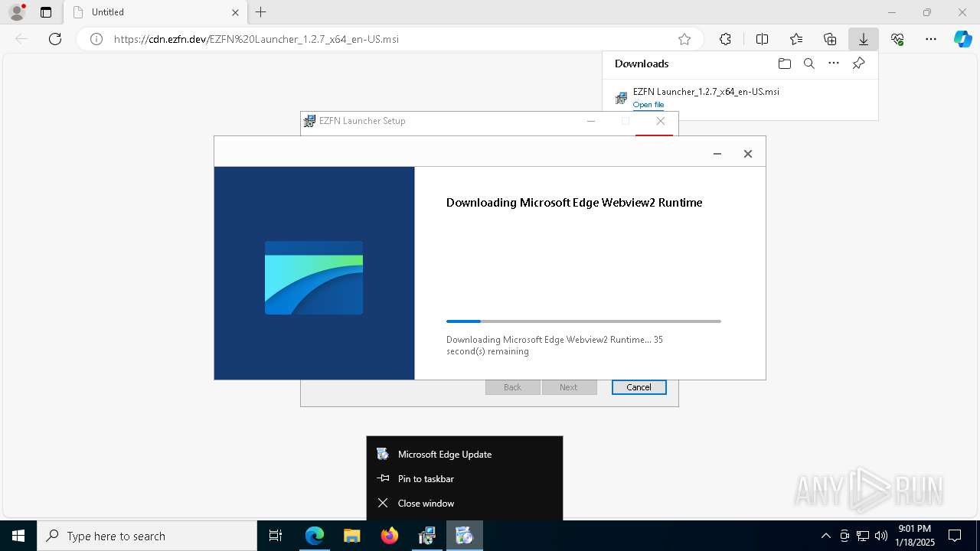Click EZFN Launcher_1.2.7_x64_en-US.msi filename
980x551 pixels.
pos(706,91)
